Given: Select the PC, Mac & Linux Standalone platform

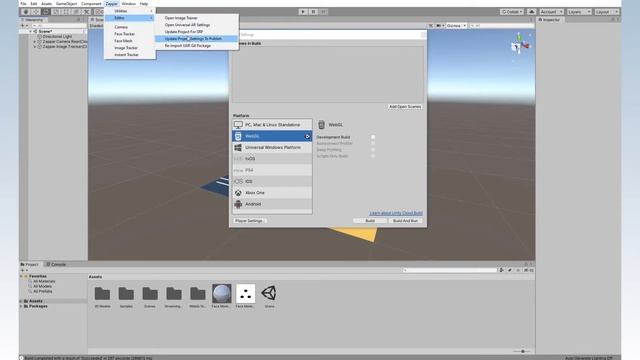Looking at the screenshot, I should coord(272,124).
